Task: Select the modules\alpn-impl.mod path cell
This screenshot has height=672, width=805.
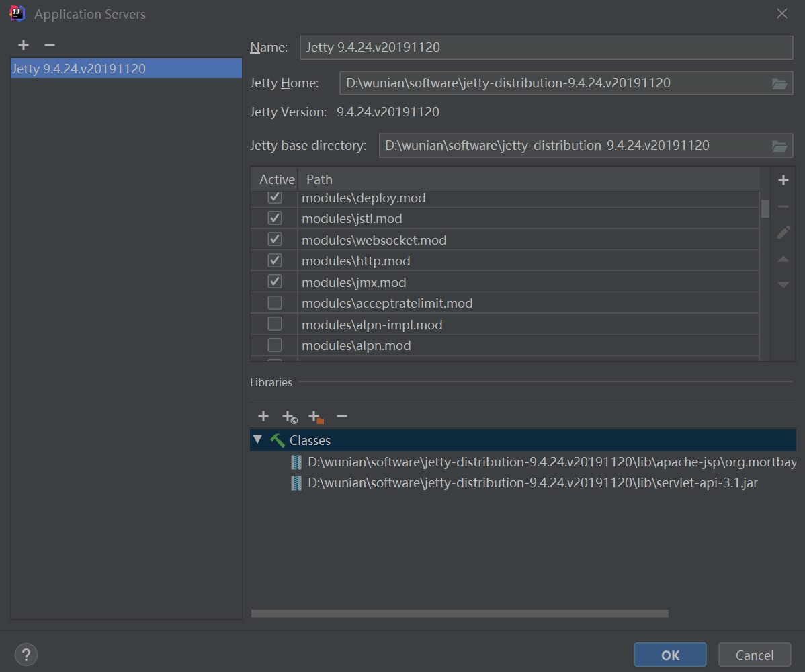Action: click(x=528, y=325)
